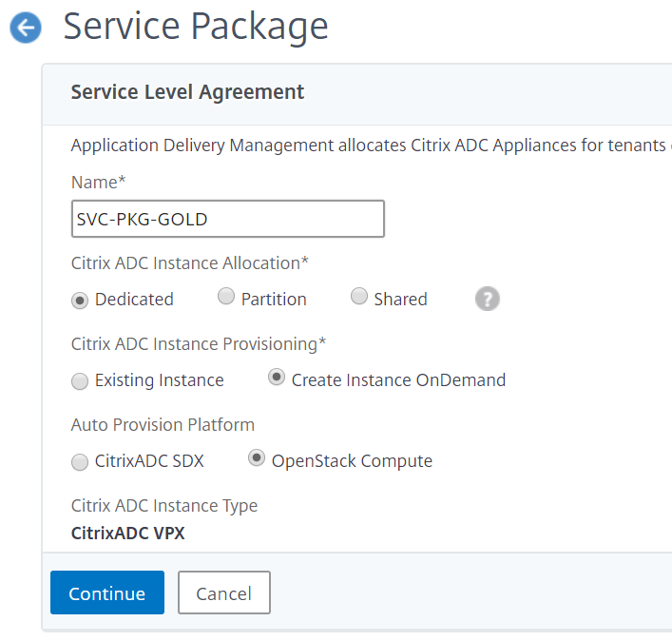
Task: Click the Service Package page title
Action: (196, 28)
